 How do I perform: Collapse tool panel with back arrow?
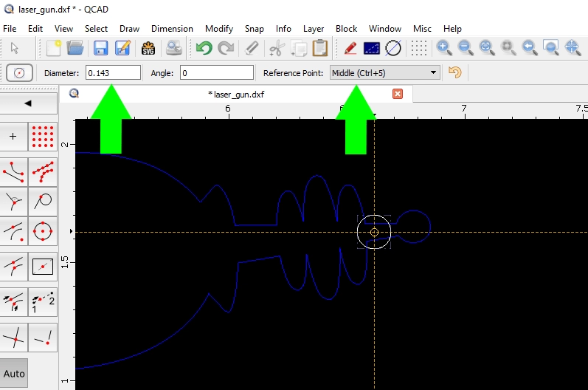28,103
